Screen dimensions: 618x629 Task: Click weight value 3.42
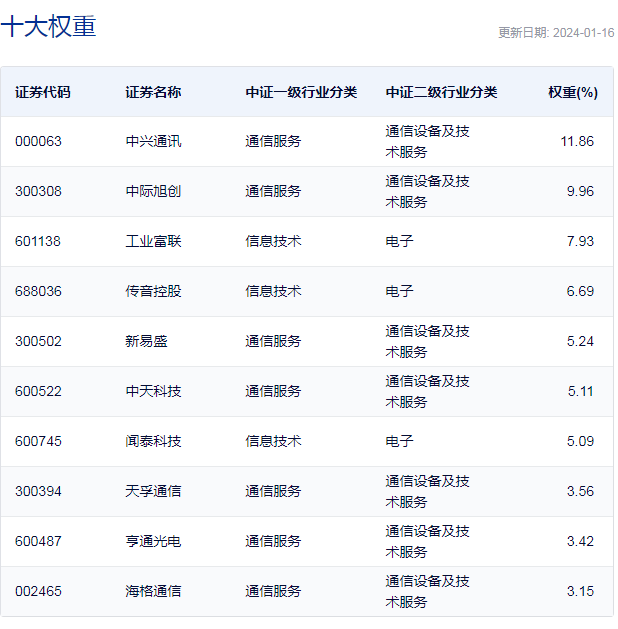pos(580,541)
